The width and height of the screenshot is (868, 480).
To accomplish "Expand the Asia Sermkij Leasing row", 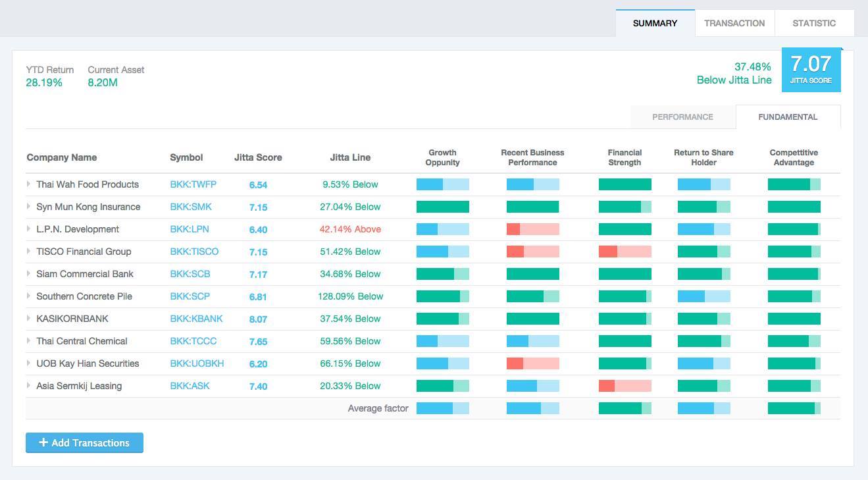I will click(29, 386).
